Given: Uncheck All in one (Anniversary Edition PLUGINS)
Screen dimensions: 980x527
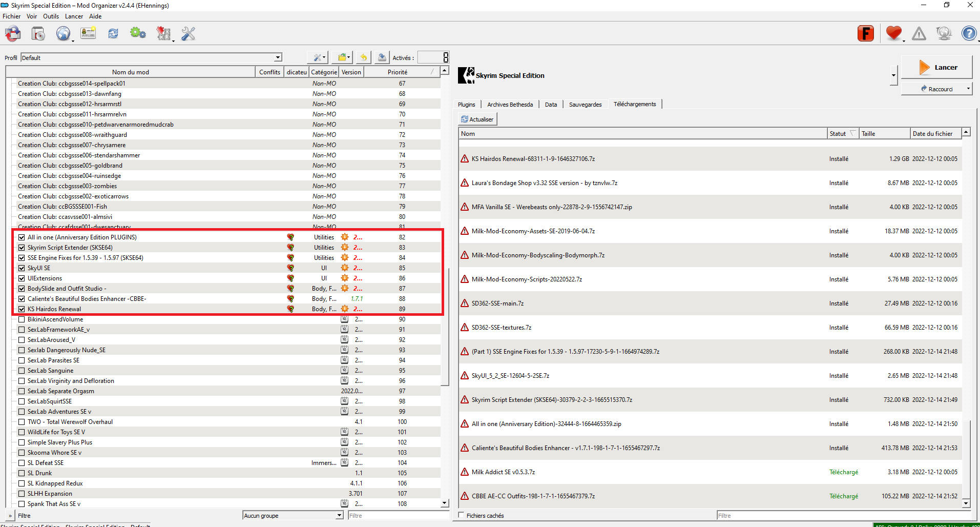Looking at the screenshot, I should point(22,237).
